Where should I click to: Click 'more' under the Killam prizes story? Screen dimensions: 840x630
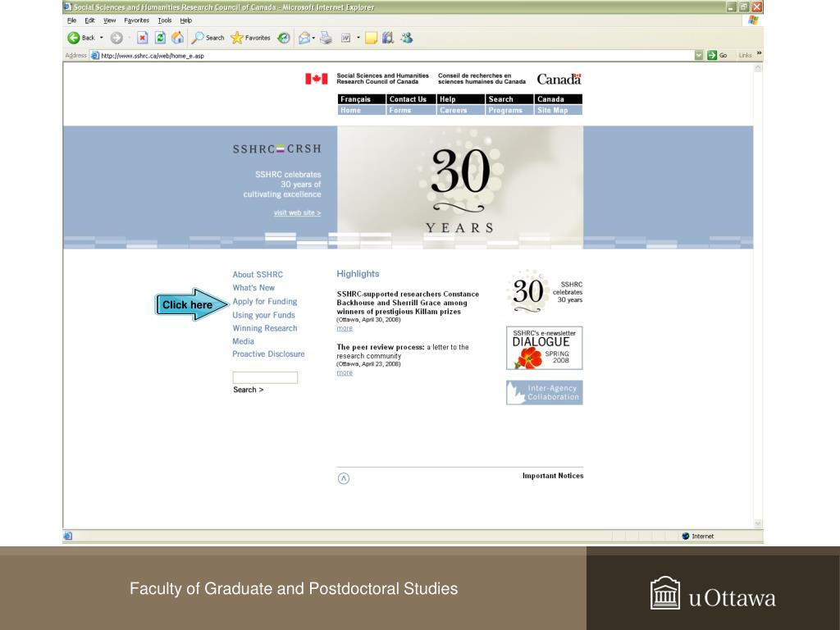coord(345,328)
